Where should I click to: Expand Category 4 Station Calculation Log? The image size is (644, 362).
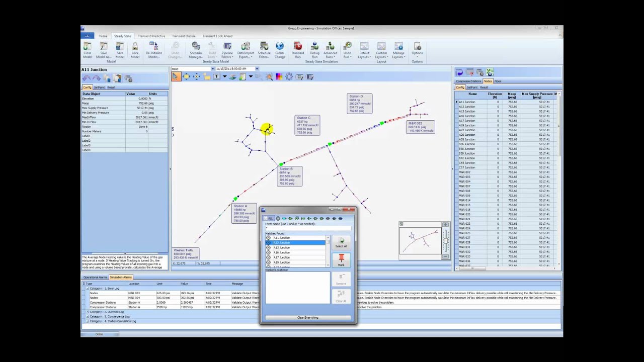pyautogui.click(x=87, y=321)
